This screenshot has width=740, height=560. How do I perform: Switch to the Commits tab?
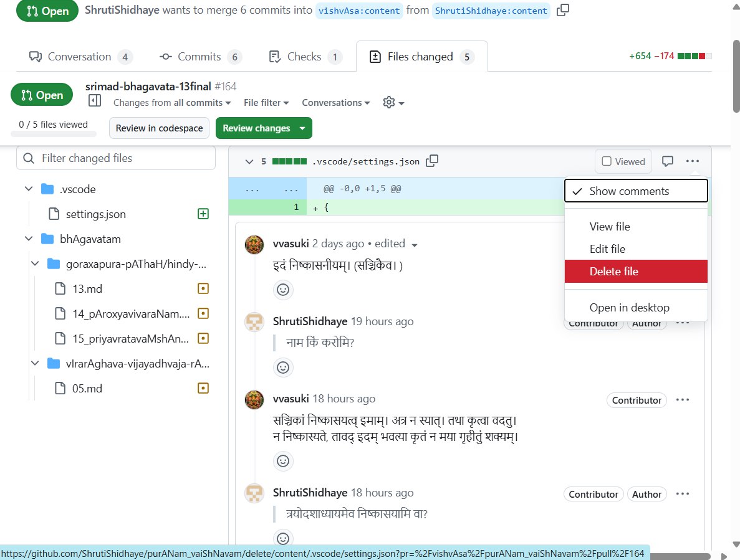point(201,57)
